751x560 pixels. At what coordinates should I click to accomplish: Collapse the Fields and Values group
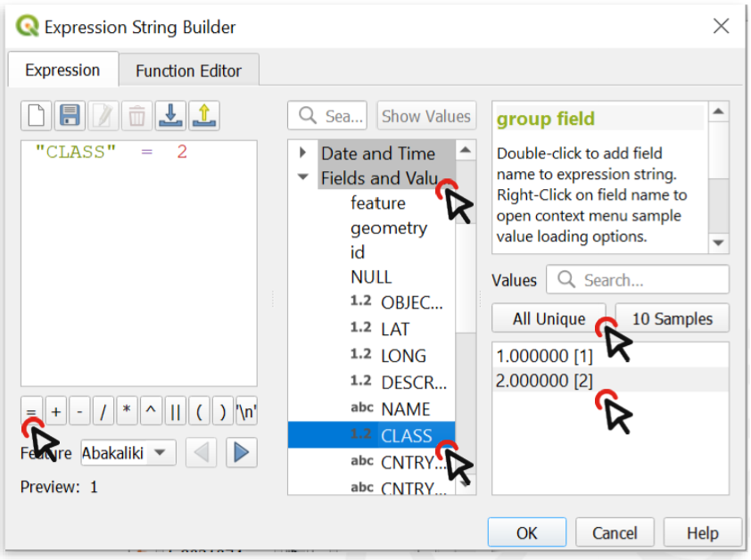[303, 178]
